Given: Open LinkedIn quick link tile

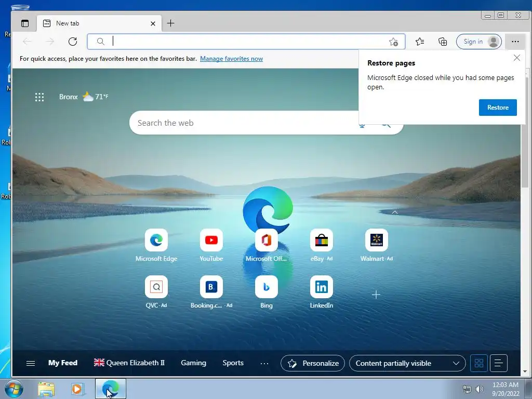Looking at the screenshot, I should [x=321, y=292].
